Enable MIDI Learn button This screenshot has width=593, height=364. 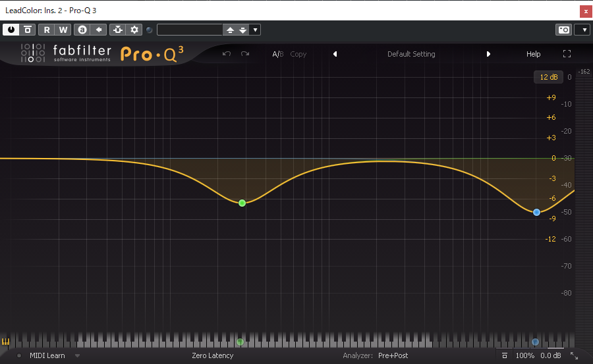coord(47,355)
